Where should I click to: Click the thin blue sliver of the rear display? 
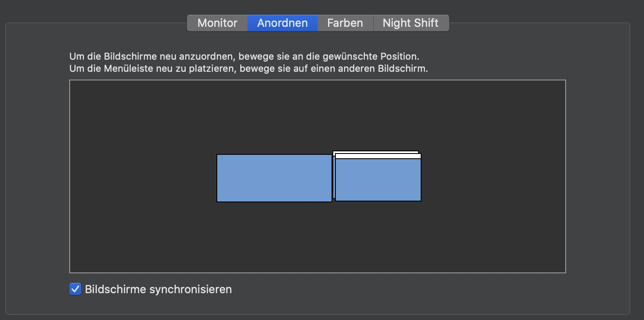click(x=334, y=177)
